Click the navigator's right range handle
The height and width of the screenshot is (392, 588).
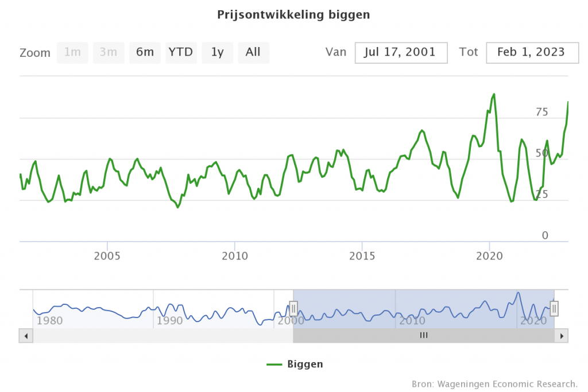click(554, 309)
